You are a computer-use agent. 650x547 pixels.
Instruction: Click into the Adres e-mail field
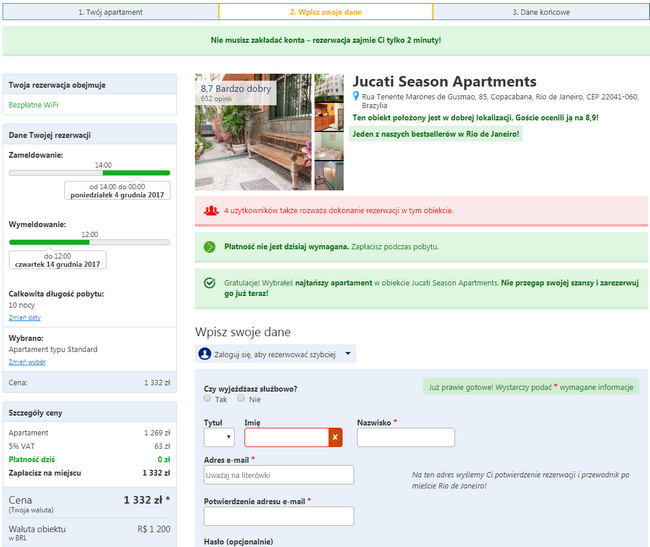click(x=279, y=475)
